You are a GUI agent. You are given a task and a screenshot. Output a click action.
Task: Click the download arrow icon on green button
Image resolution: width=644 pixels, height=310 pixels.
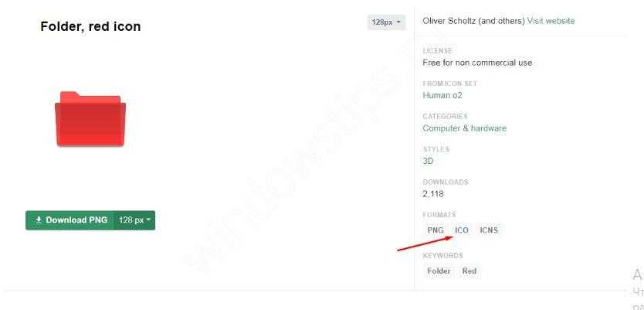(39, 220)
